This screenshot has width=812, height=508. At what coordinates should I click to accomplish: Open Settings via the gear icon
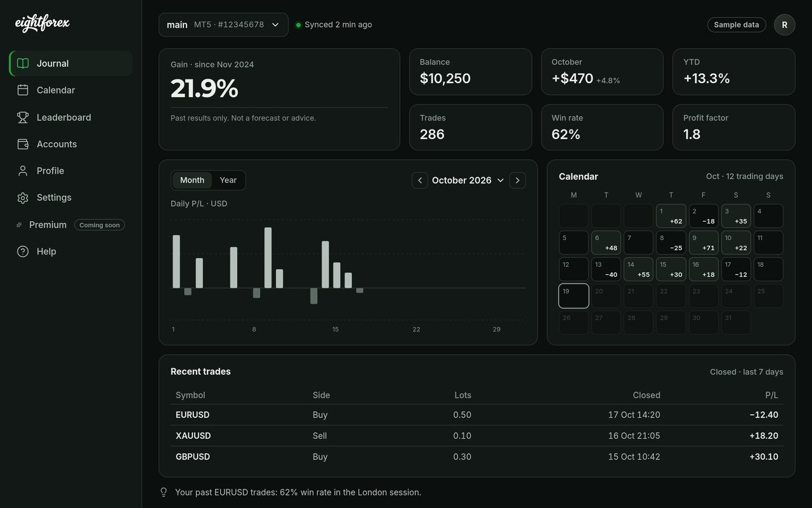[23, 197]
